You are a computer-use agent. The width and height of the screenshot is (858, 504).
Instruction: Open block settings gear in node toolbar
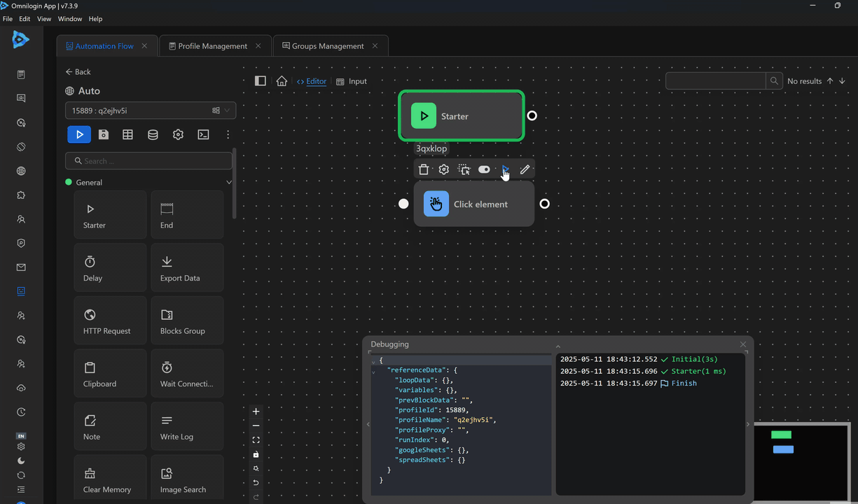[443, 169]
